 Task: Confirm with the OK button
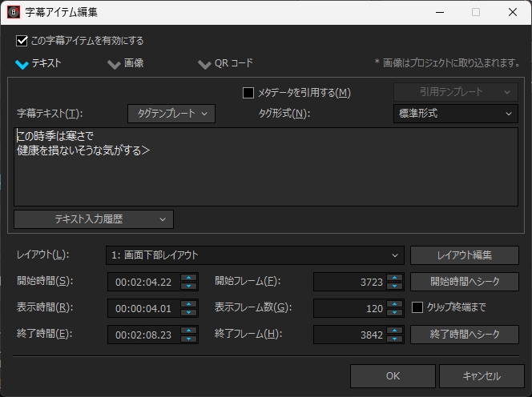click(393, 376)
